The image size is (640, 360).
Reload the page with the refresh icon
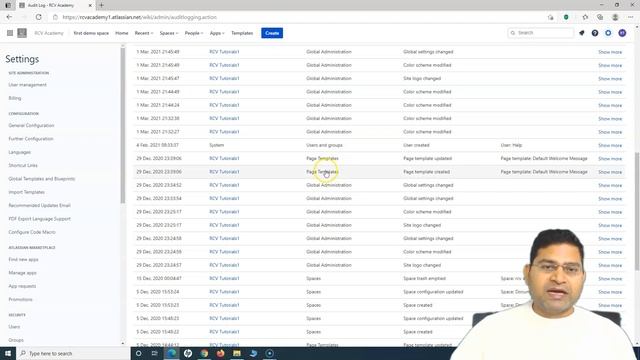click(38, 17)
